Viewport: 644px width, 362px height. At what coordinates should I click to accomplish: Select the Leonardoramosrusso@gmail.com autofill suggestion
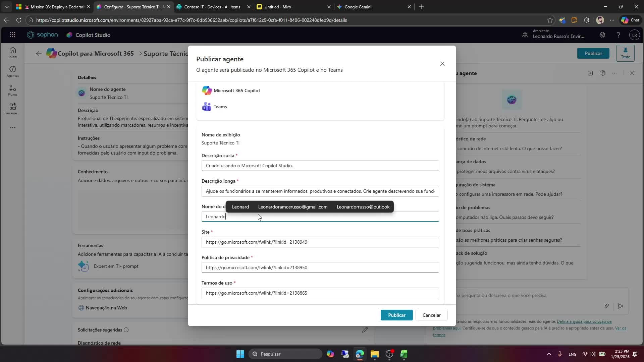[292, 207]
